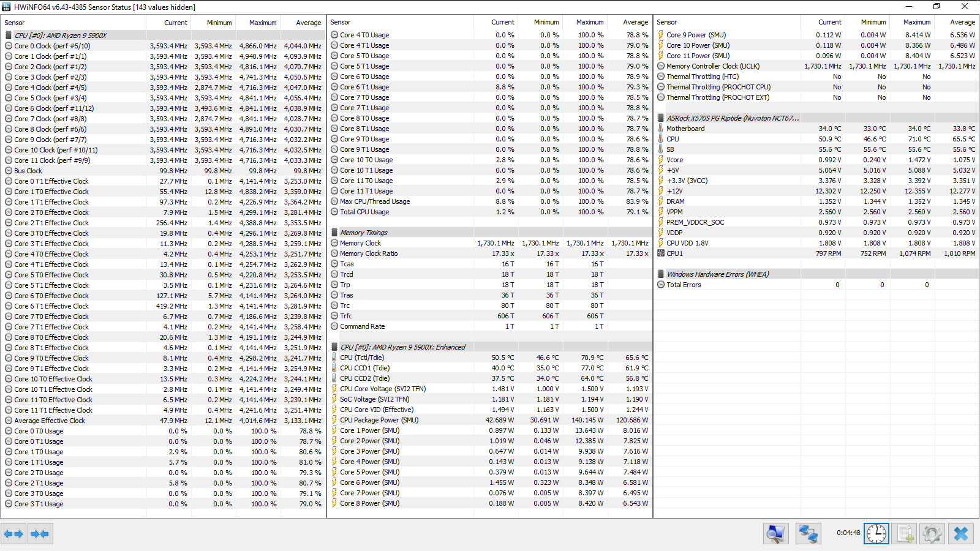This screenshot has width=980, height=551.
Task: Shrink the sensor window columns with inward arrows
Action: click(40, 534)
